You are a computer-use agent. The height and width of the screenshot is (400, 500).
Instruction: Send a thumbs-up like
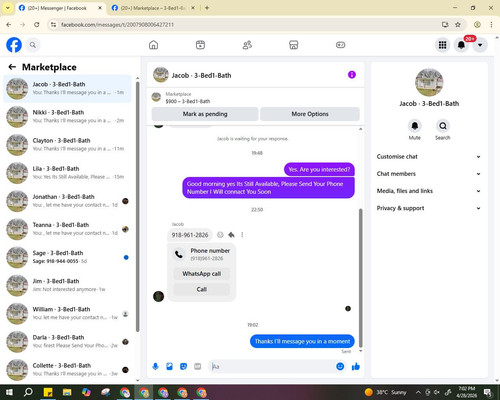click(356, 367)
